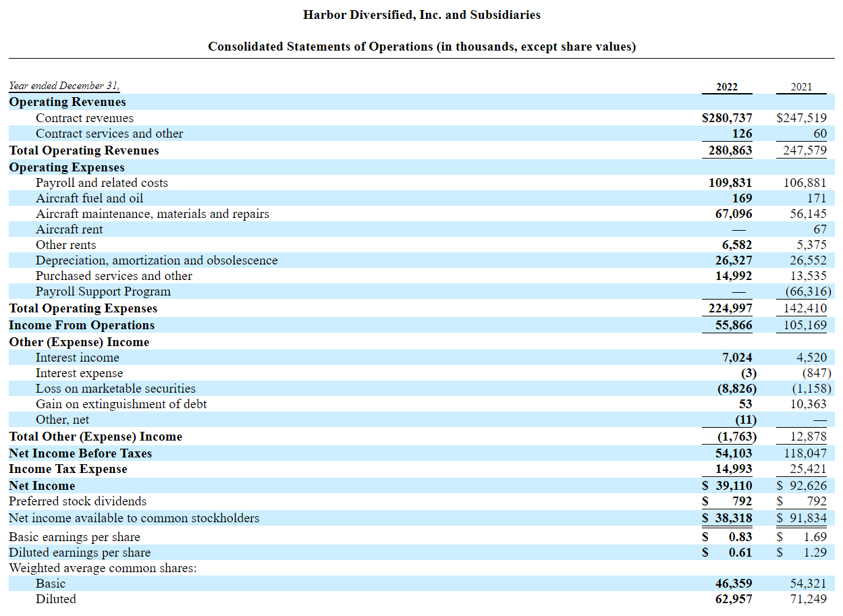The width and height of the screenshot is (843, 616).
Task: Select the 0.61 diluted EPS value
Action: [x=740, y=553]
